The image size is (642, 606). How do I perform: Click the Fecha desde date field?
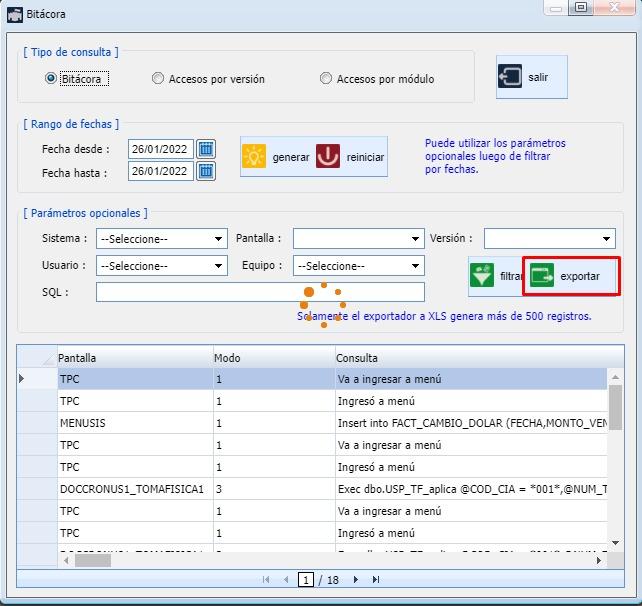click(x=160, y=149)
